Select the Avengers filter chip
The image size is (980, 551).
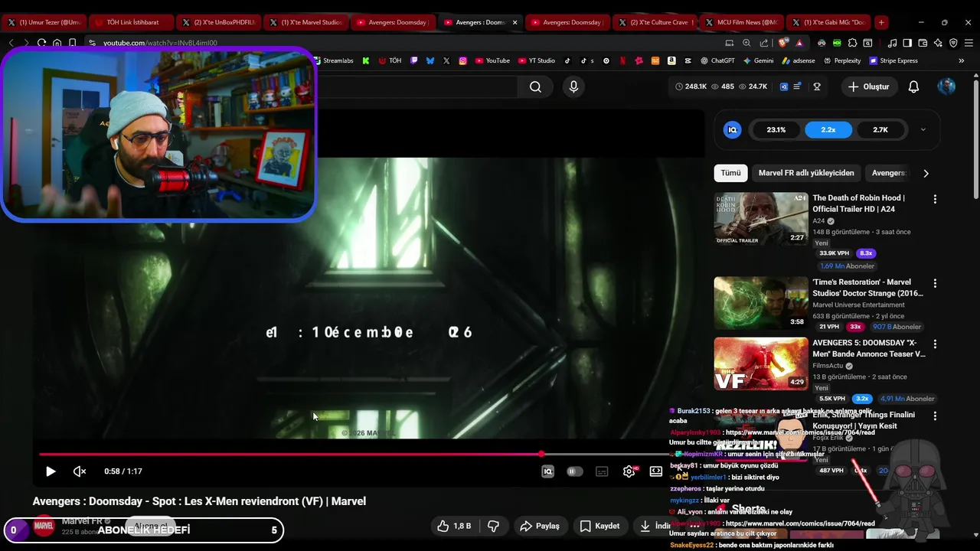coord(889,173)
